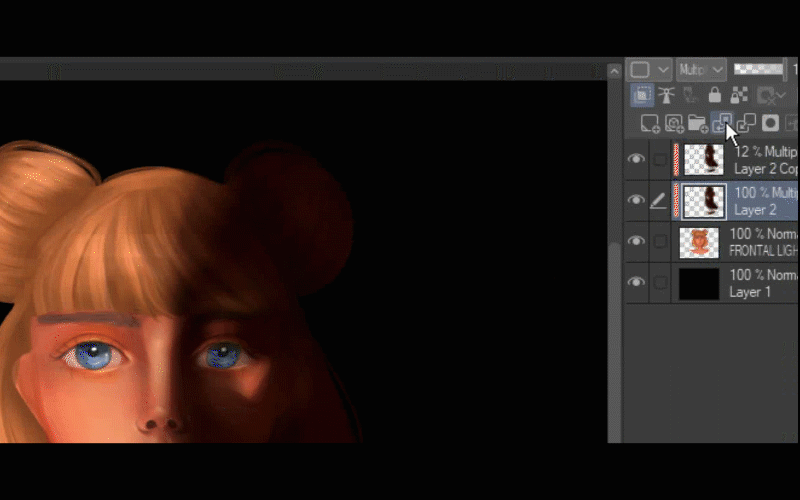Adjust the layer opacity slider

coord(758,70)
